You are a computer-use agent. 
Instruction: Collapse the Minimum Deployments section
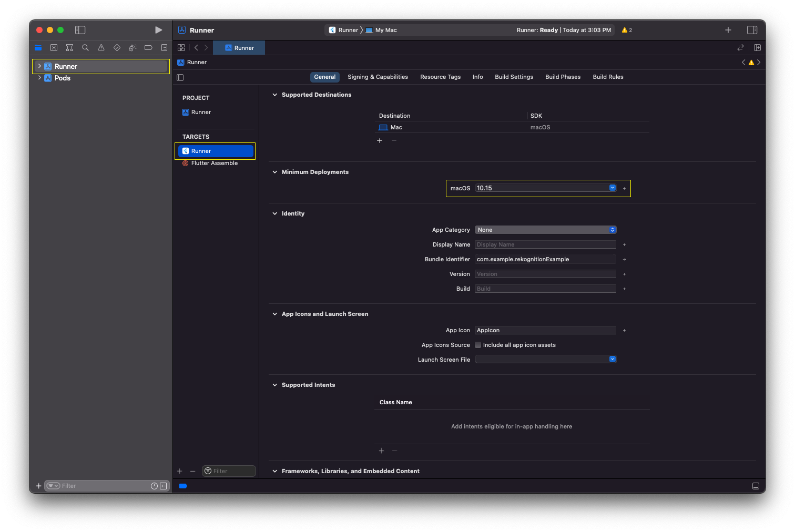(274, 172)
